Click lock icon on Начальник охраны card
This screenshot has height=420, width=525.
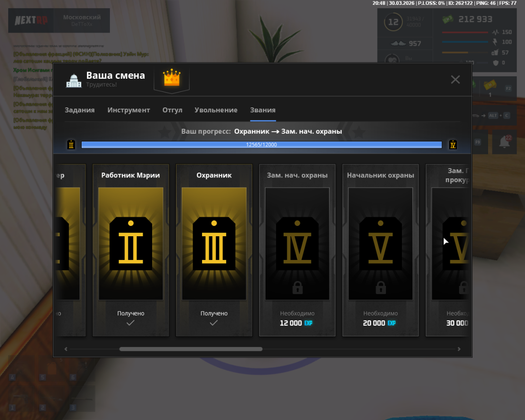(x=381, y=287)
